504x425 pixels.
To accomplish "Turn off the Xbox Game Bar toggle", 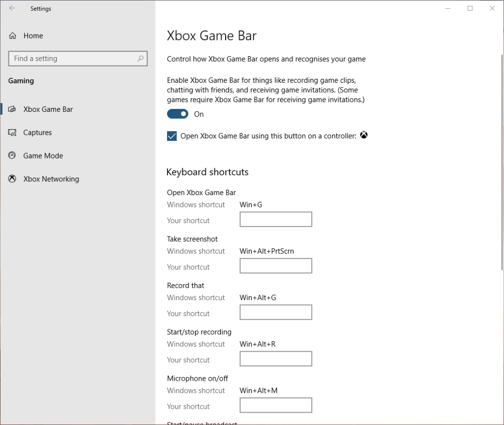I will pyautogui.click(x=177, y=114).
